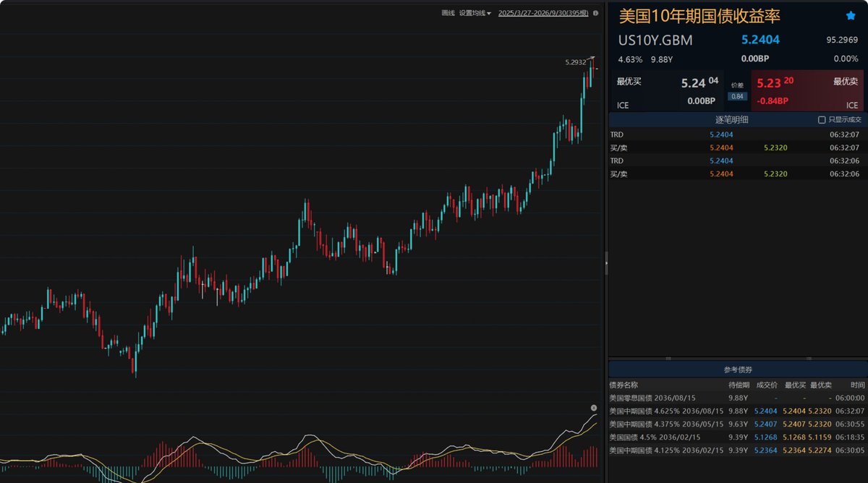Select the 美国中期国债 4.375% 2036/05/15 row

click(738, 424)
